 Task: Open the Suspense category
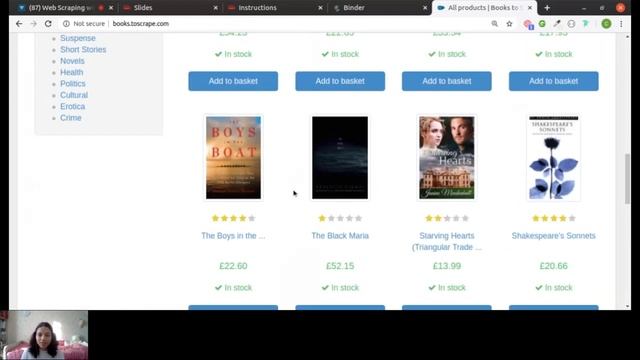(x=78, y=38)
